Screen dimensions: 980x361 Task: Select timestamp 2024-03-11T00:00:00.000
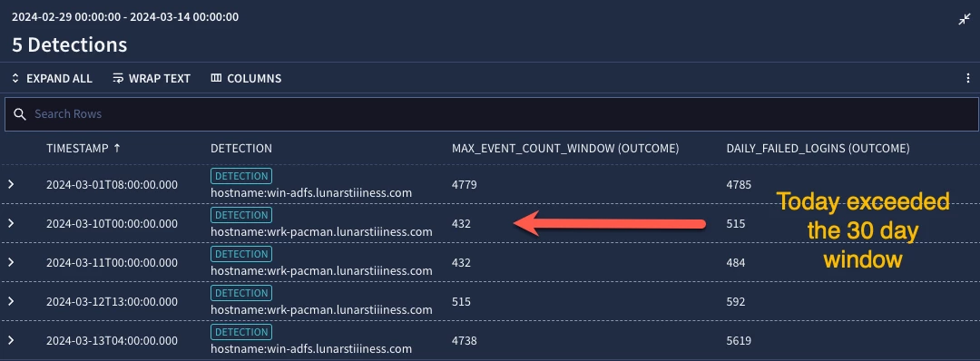pos(112,263)
